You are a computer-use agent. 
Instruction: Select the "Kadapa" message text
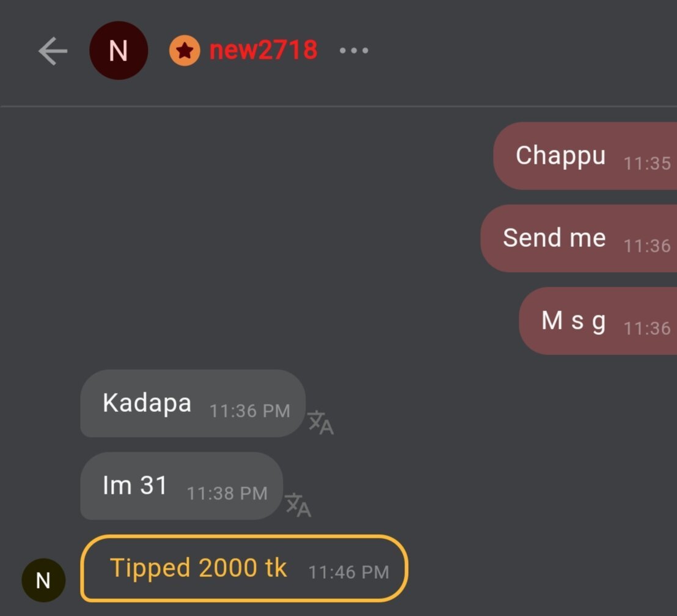(x=147, y=403)
